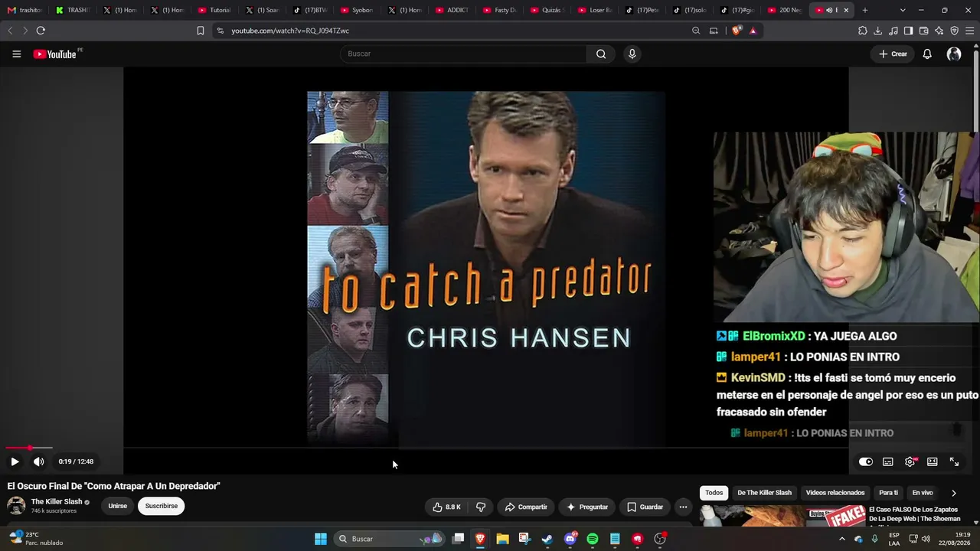The width and height of the screenshot is (980, 551).
Task: Click the Unirse button
Action: [x=117, y=506]
